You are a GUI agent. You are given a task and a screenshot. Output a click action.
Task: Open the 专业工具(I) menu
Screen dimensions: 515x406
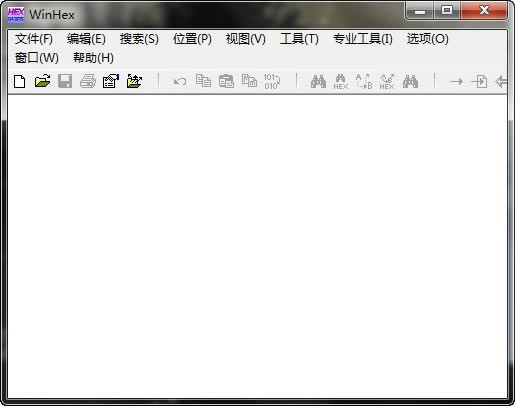363,39
